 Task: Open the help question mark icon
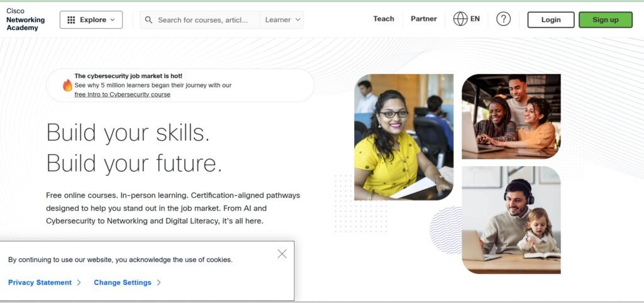point(504,19)
